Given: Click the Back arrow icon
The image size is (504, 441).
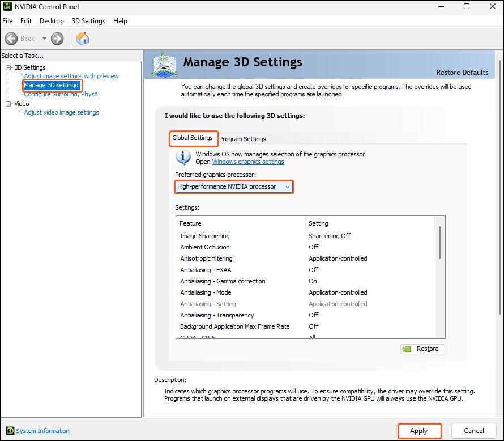Looking at the screenshot, I should click(11, 39).
